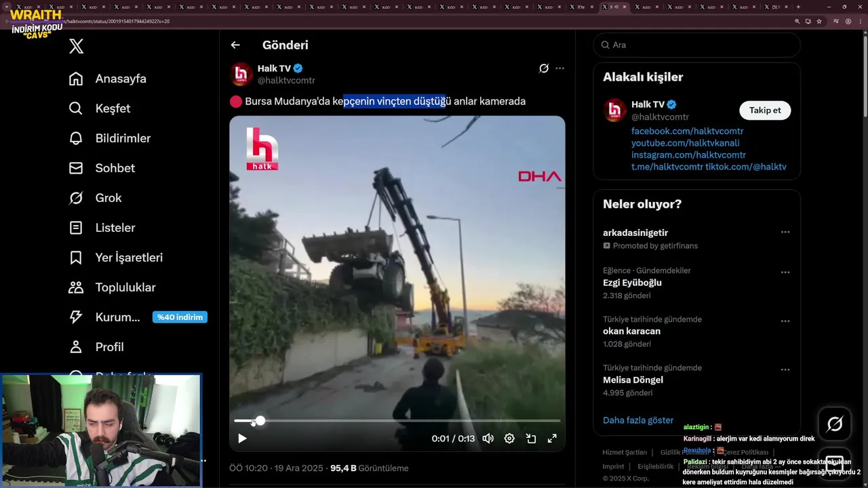Open Sohbet messages

point(102,168)
